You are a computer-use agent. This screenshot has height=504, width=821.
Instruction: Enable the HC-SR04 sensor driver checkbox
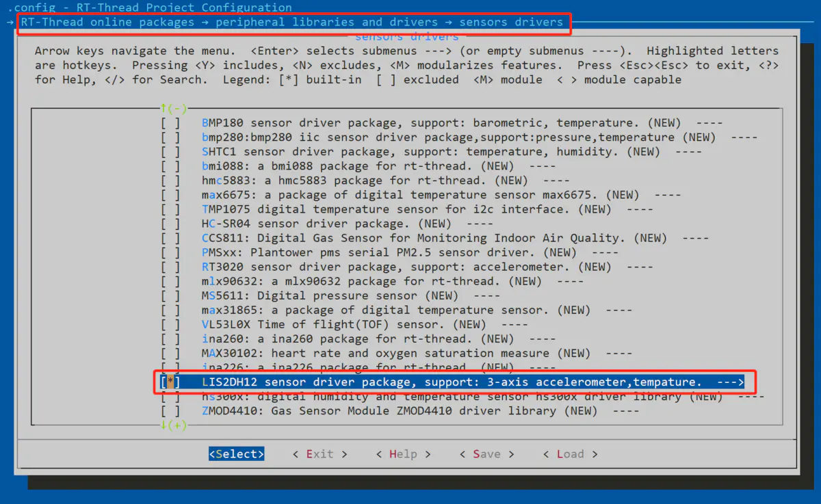tap(170, 224)
